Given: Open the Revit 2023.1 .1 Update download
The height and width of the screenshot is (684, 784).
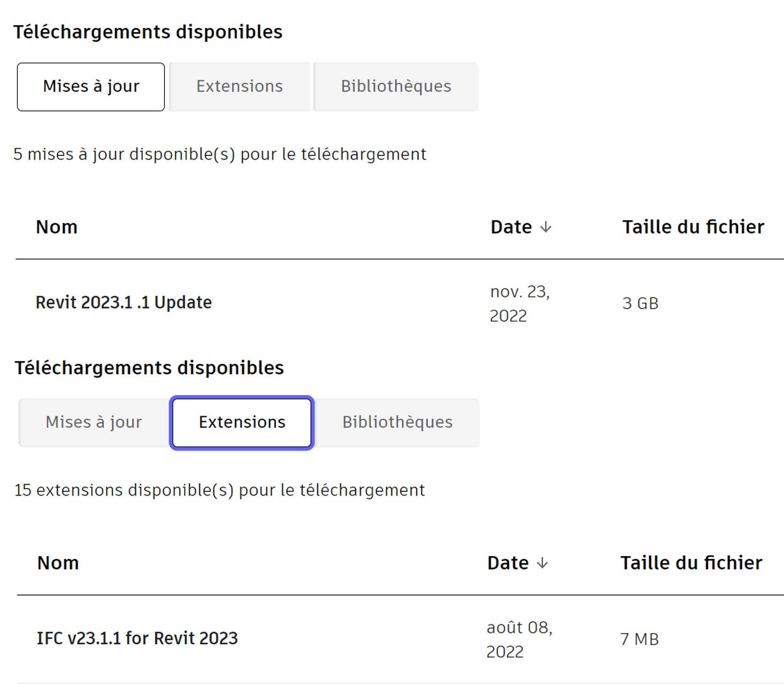Looking at the screenshot, I should coord(124,303).
